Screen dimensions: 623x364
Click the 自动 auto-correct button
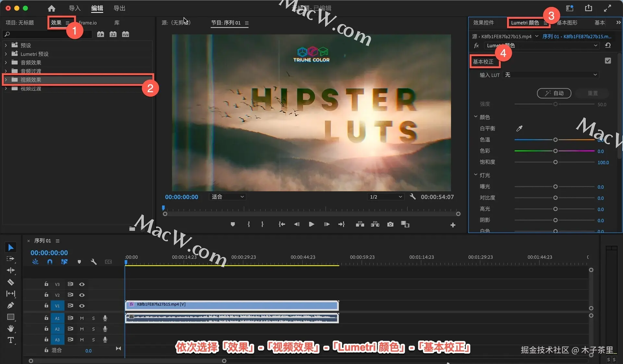tap(554, 93)
